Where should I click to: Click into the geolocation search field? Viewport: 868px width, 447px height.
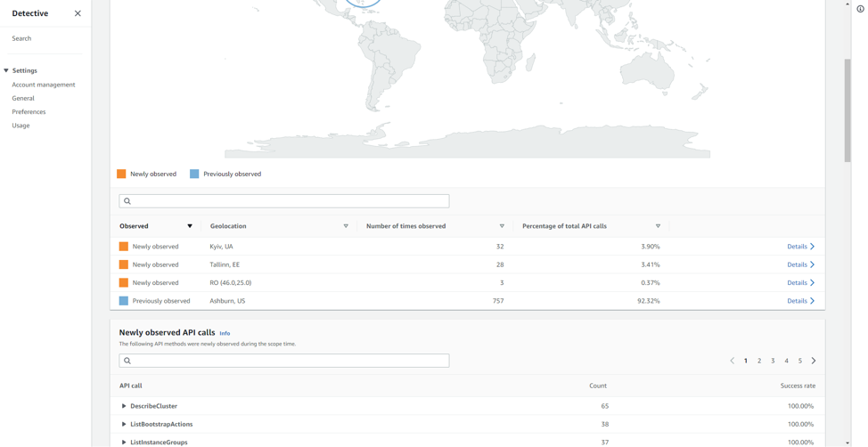(x=284, y=201)
